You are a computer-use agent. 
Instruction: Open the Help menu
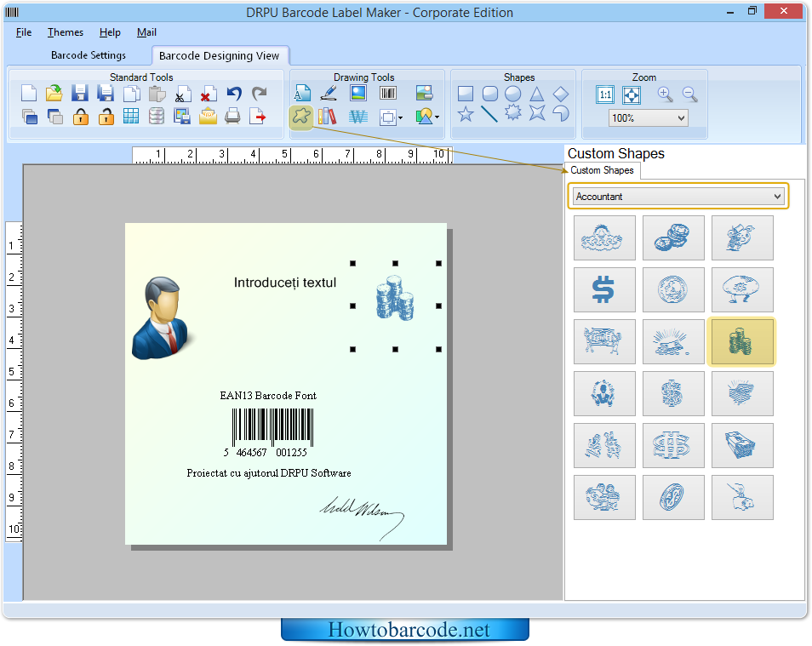click(110, 32)
